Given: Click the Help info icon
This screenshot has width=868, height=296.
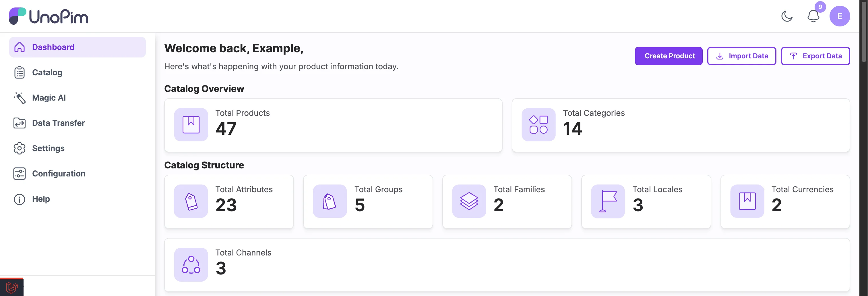Looking at the screenshot, I should coord(20,199).
